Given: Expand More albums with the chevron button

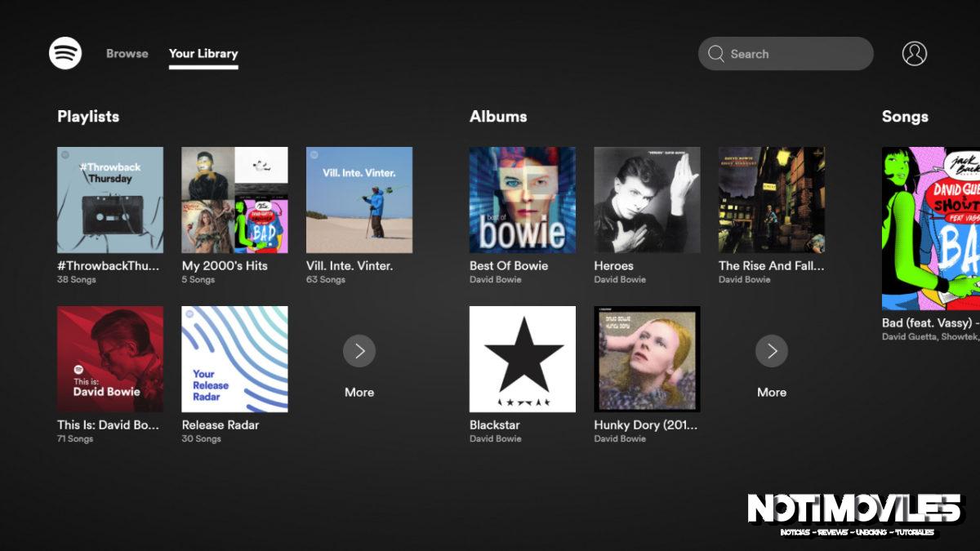Looking at the screenshot, I should (x=772, y=351).
